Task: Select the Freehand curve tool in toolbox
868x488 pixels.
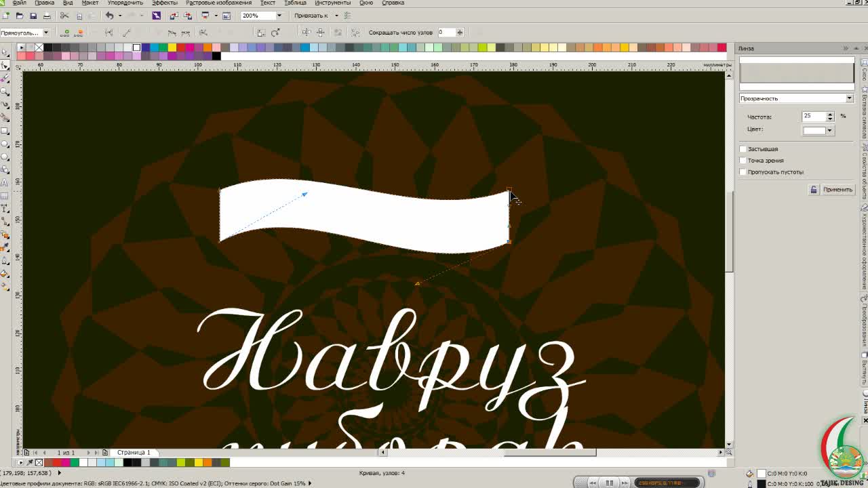Action: [5, 104]
